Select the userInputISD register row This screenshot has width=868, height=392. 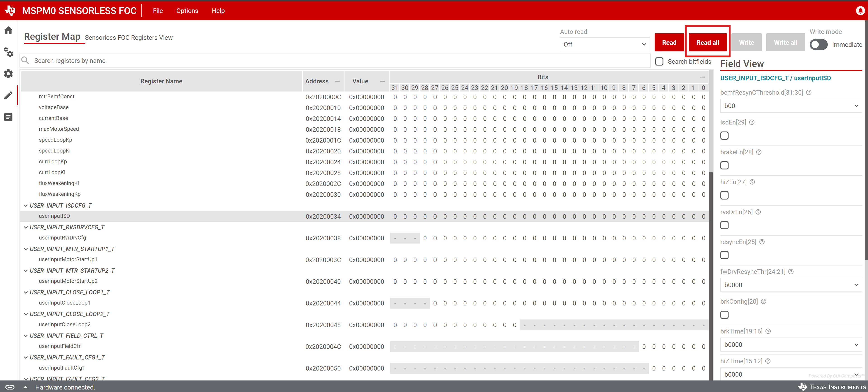[x=364, y=216]
